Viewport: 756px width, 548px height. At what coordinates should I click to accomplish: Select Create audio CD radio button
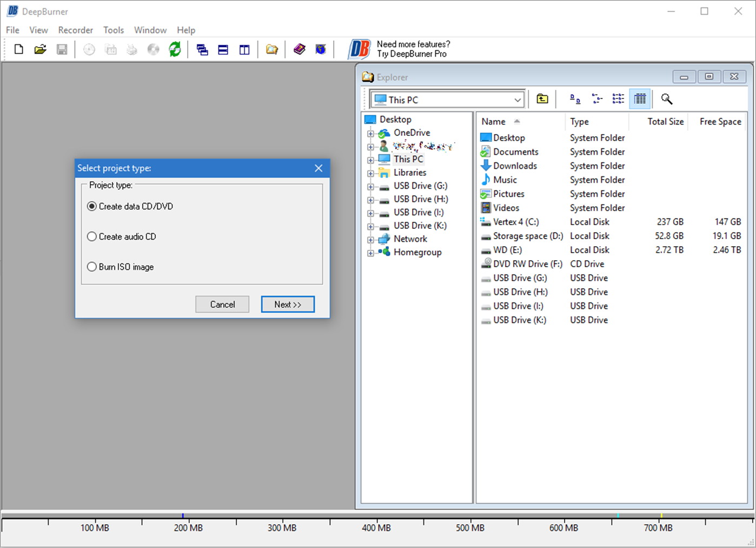(92, 236)
